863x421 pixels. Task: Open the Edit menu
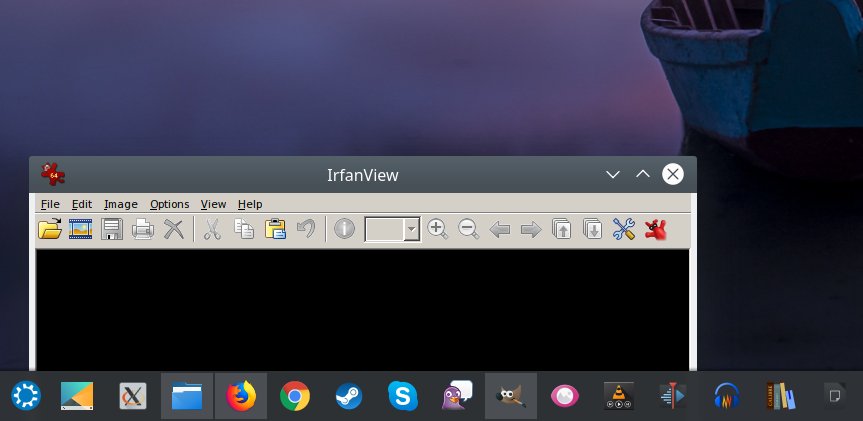pyautogui.click(x=82, y=204)
